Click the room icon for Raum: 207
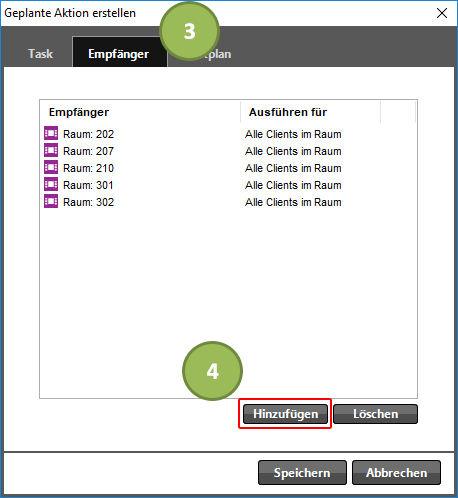458x498 pixels. tap(51, 150)
